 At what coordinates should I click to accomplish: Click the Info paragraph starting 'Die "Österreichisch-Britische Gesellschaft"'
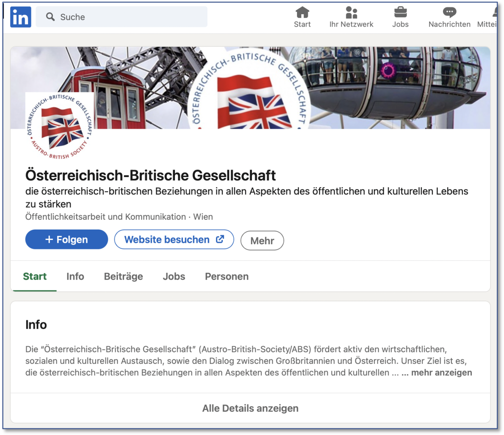point(249,361)
